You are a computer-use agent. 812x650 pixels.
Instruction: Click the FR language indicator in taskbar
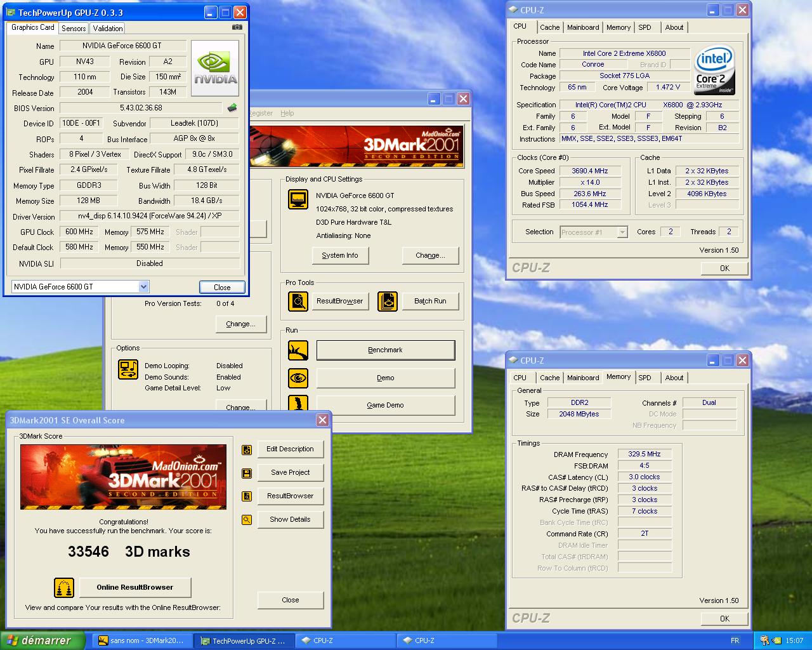(x=735, y=641)
